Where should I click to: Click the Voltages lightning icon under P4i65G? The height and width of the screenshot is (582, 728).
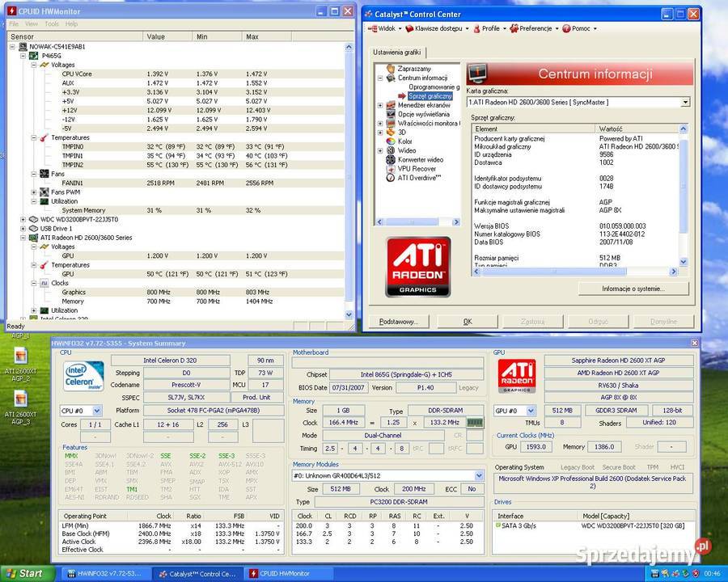(x=44, y=65)
